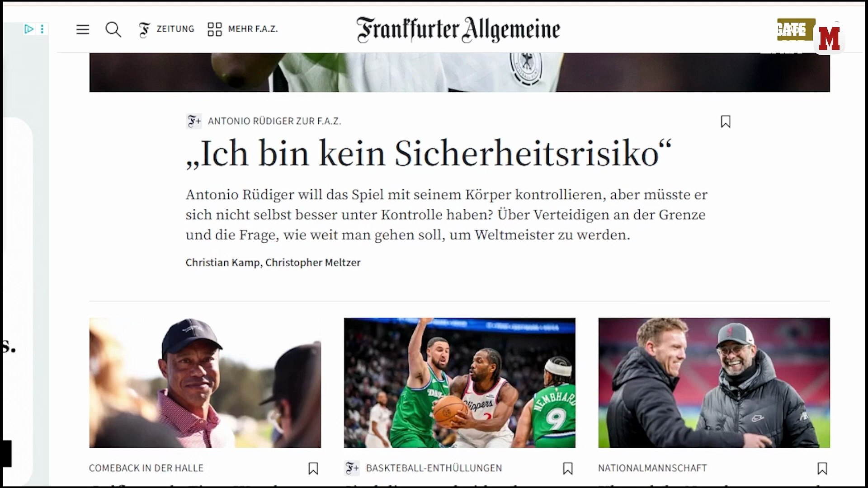Open the ZEITUNG section
Image resolution: width=868 pixels, height=488 pixels.
click(166, 29)
